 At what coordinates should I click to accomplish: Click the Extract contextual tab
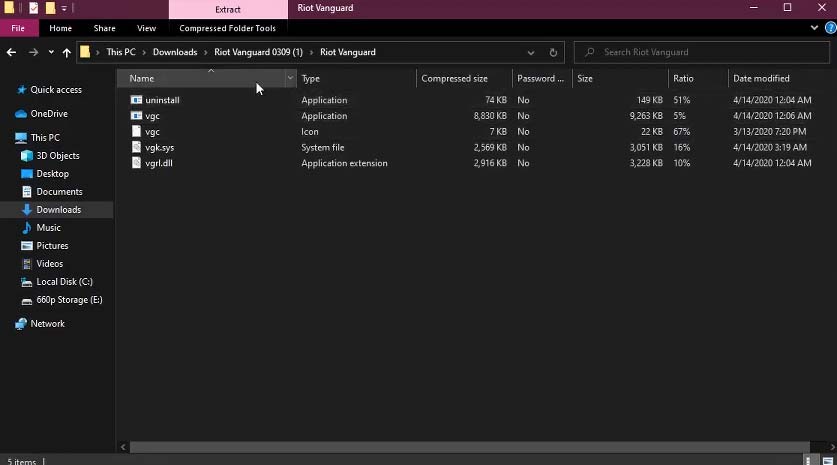click(228, 10)
